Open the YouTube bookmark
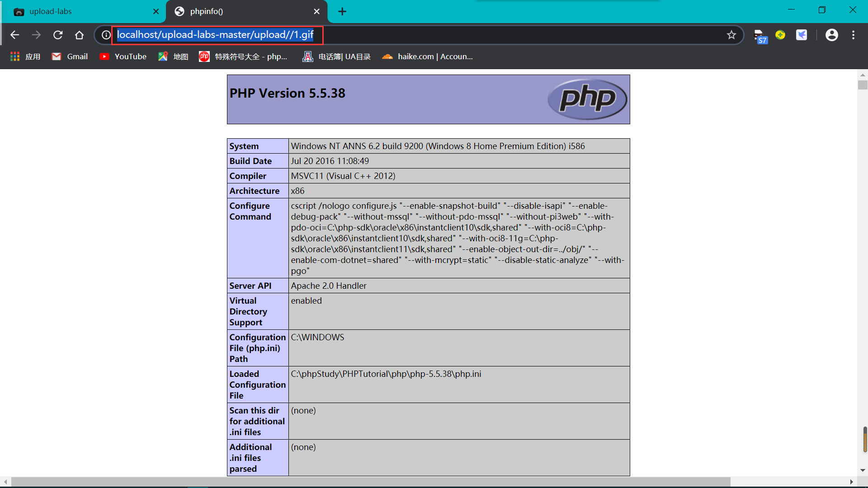This screenshot has width=868, height=488. [123, 56]
